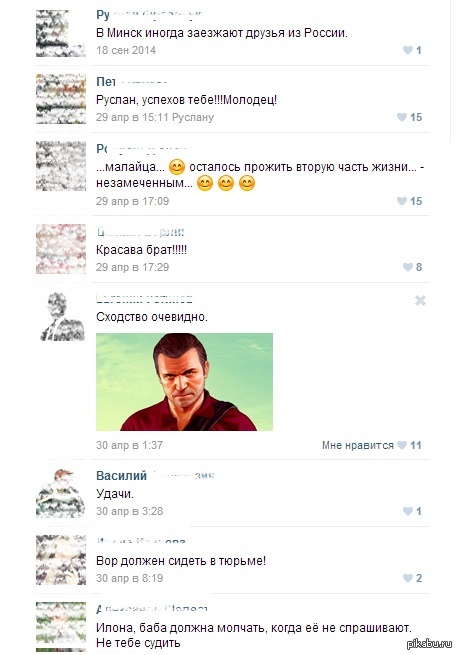This screenshot has width=457, height=655.
Task: Open avatar of 'Сходство очевидно' commenter
Action: 61,316
